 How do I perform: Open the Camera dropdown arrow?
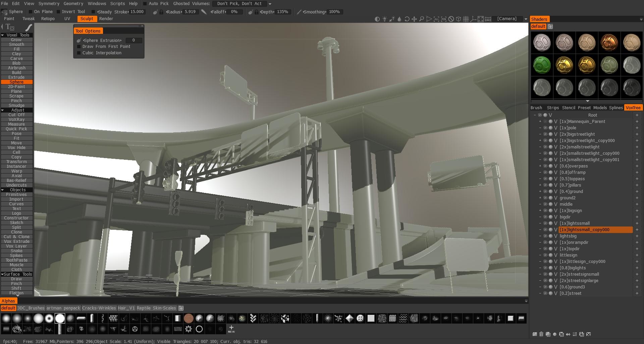click(x=526, y=19)
